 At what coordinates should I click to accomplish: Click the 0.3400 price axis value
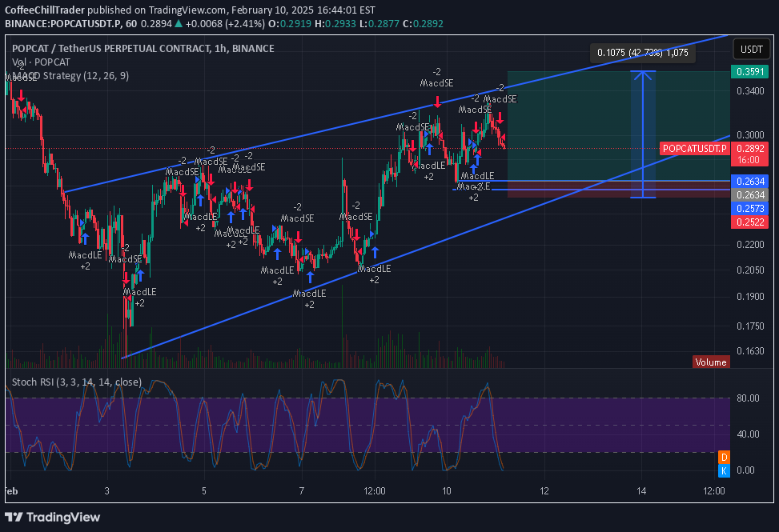(750, 91)
